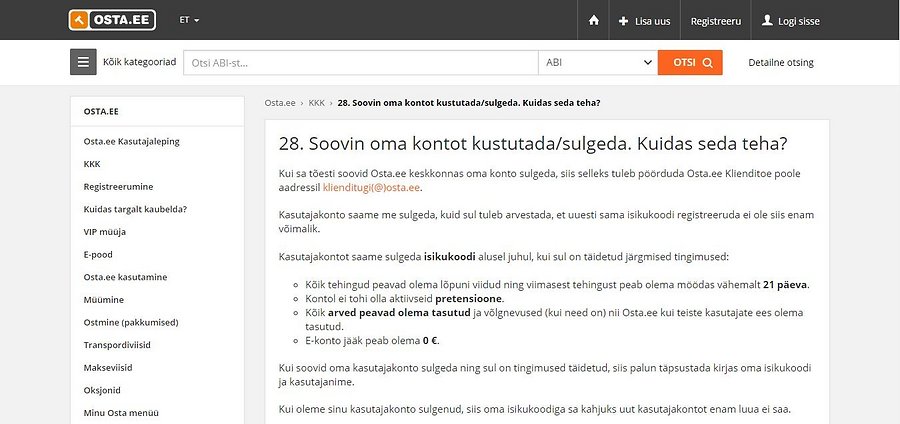Click the Kõik kategooriad label
The image size is (900, 424).
click(x=139, y=62)
